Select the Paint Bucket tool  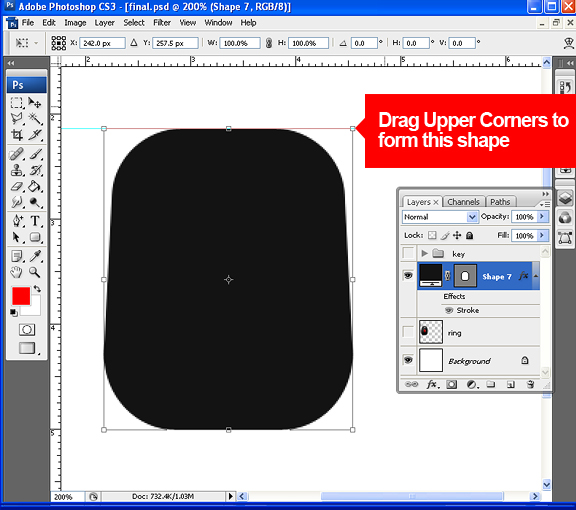(x=35, y=186)
